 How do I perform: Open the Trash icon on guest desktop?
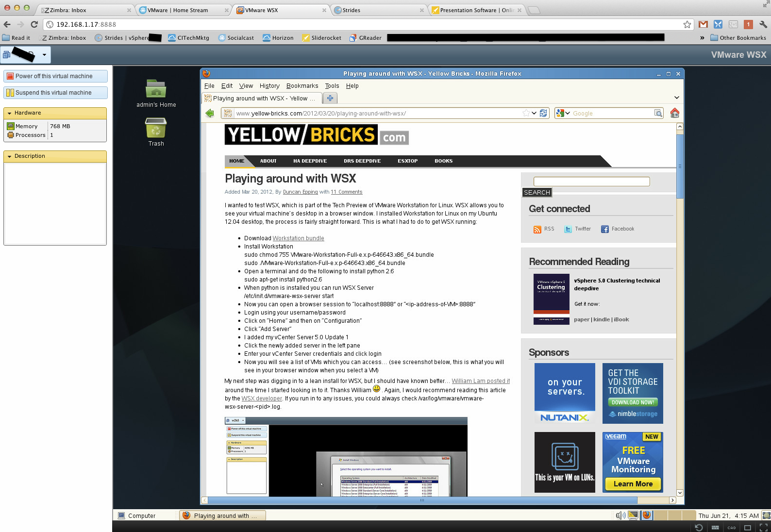point(156,128)
